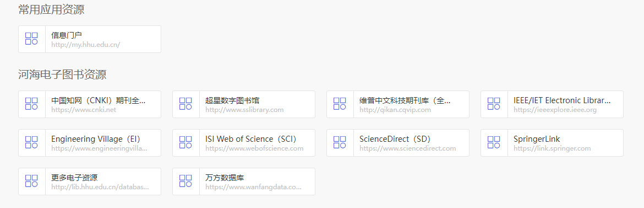Click the Engineering Village (EI) icon
This screenshot has height=208, width=644.
[31, 142]
